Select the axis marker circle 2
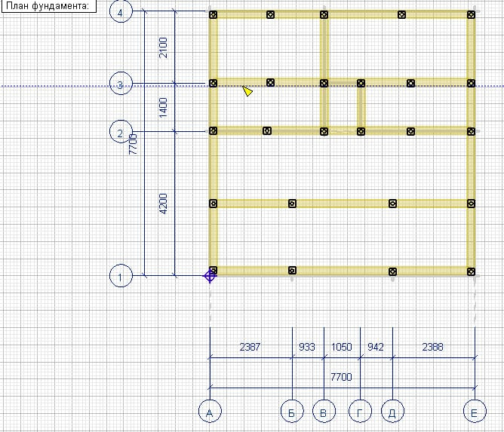Viewport: 504px width, 432px height. (x=121, y=132)
